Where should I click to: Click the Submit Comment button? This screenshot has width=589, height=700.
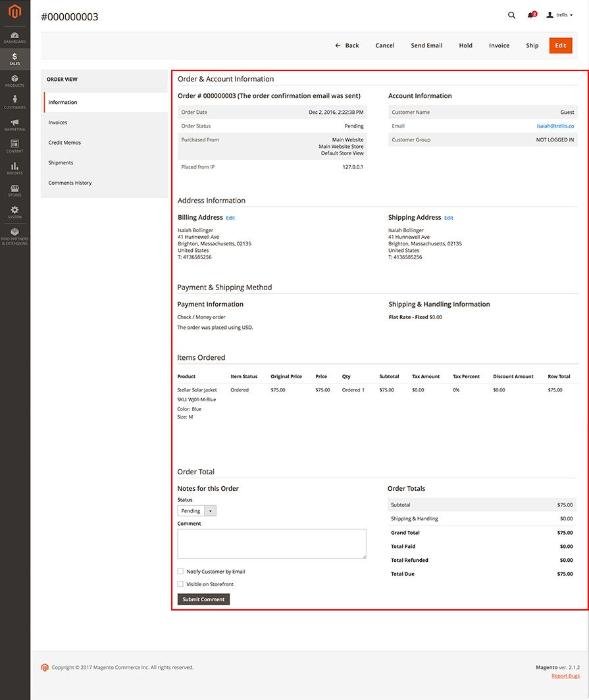pos(203,599)
